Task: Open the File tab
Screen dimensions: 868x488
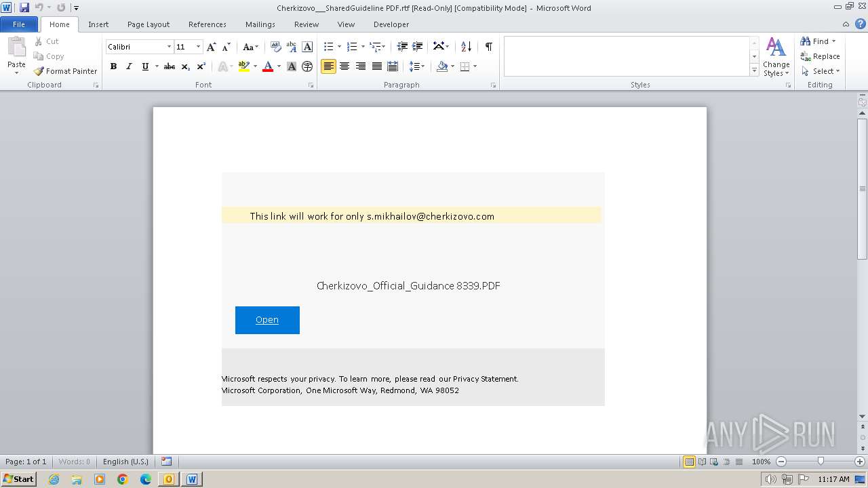Action: click(19, 24)
